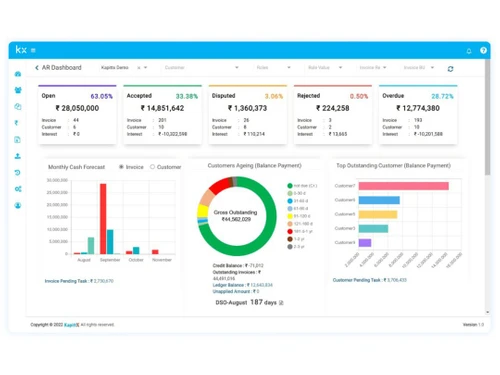Viewport: 500px width, 375px height.
Task: Open the pie chart reports icon in the sidebar
Action: [18, 106]
